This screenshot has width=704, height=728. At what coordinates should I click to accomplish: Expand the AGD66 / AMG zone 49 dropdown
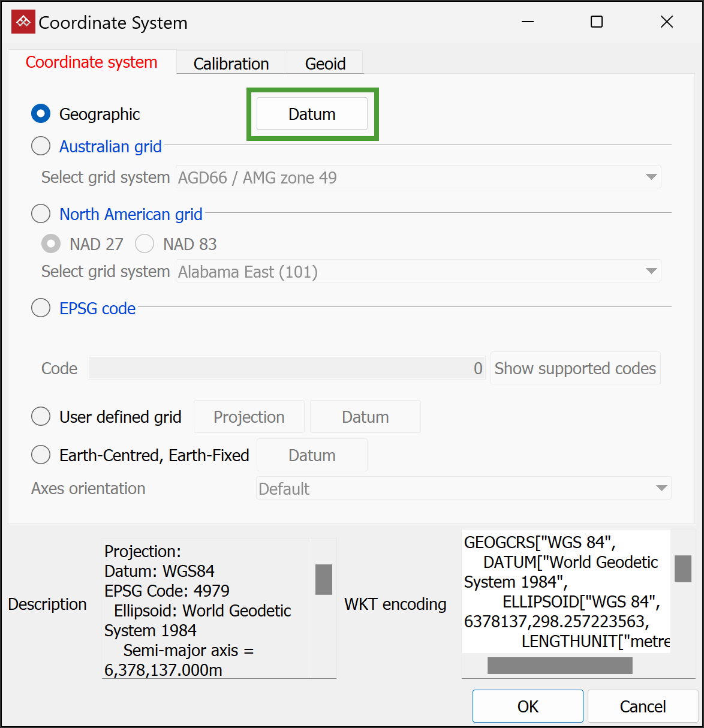click(x=419, y=177)
